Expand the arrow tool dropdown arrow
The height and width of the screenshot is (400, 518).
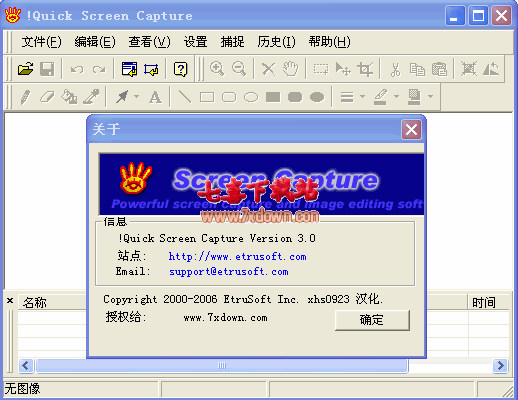coord(136,97)
